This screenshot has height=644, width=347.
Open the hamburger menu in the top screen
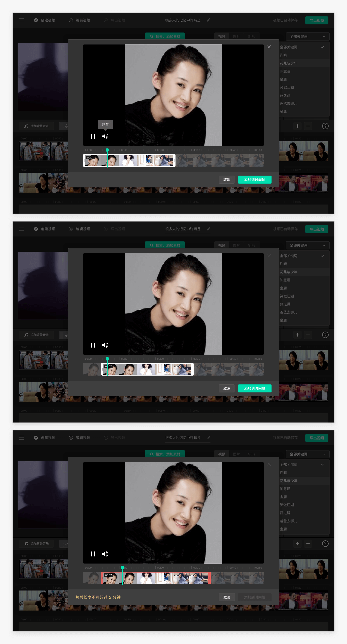21,20
